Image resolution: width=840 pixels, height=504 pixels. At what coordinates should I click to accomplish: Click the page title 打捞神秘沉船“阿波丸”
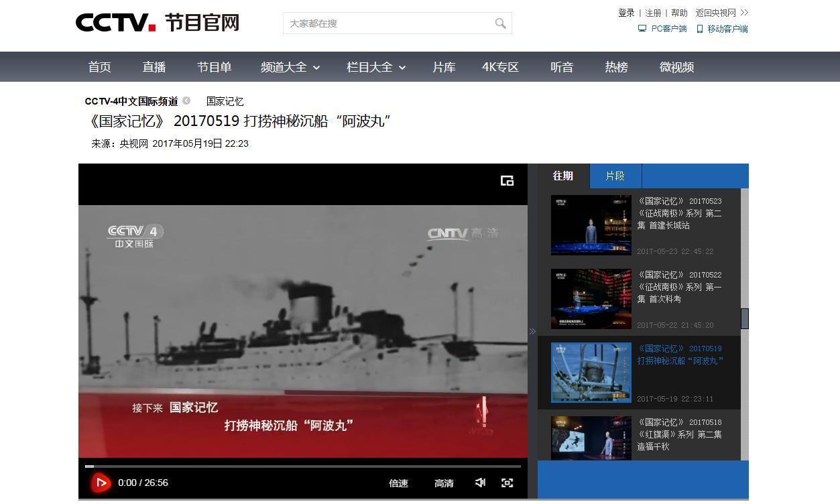pos(317,121)
